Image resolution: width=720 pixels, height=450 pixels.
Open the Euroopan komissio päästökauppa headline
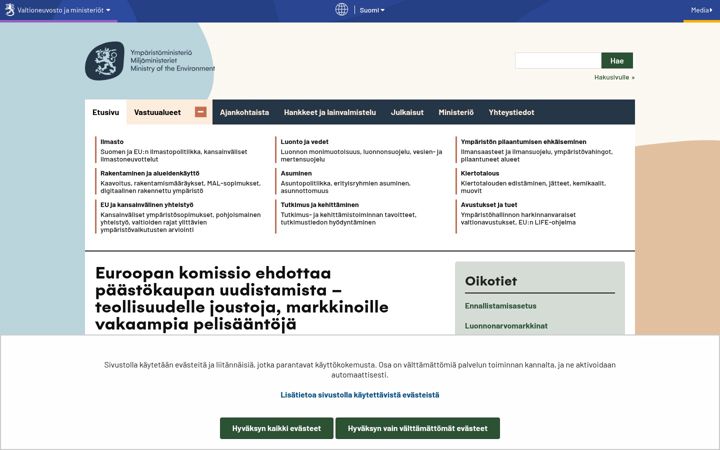coord(242,298)
